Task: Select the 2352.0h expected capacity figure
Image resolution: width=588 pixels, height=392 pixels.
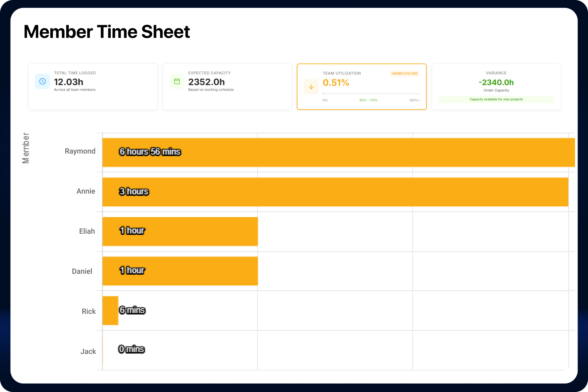Action: click(206, 82)
